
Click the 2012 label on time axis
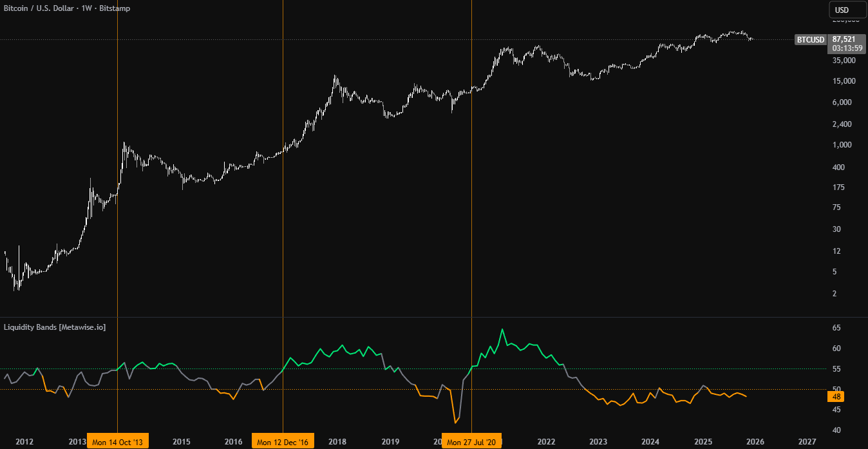coord(24,442)
